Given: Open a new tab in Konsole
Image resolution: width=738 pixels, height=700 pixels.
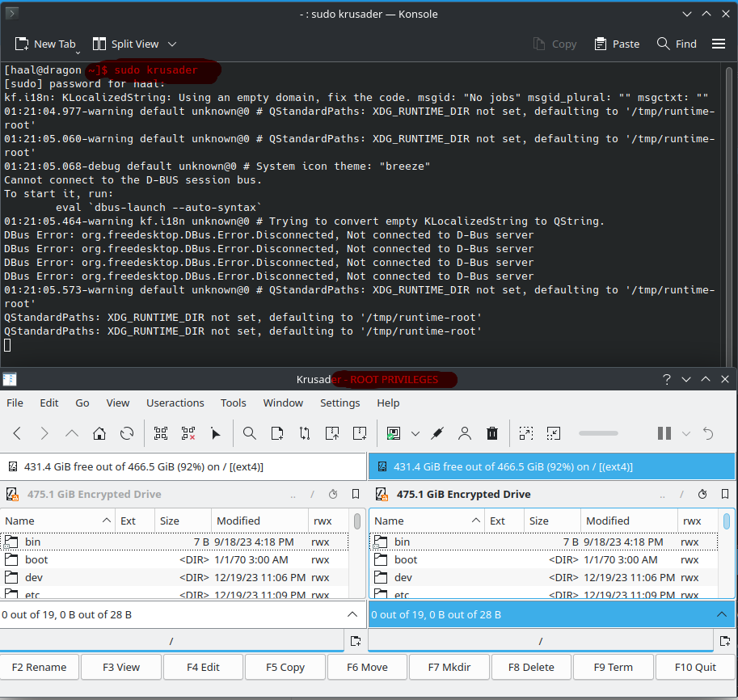Looking at the screenshot, I should 45,44.
